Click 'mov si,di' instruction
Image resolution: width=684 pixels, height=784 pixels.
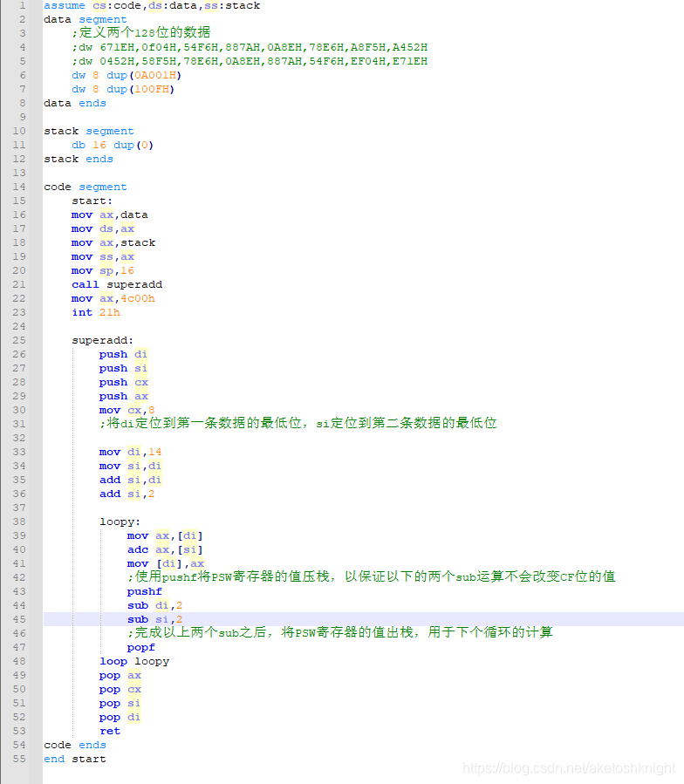pos(130,467)
